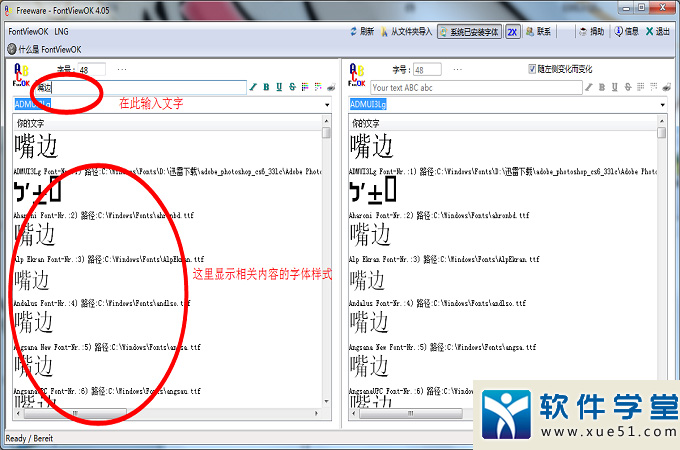680x450 pixels.
Task: Click the left pane ellipsis button
Action: (122, 69)
